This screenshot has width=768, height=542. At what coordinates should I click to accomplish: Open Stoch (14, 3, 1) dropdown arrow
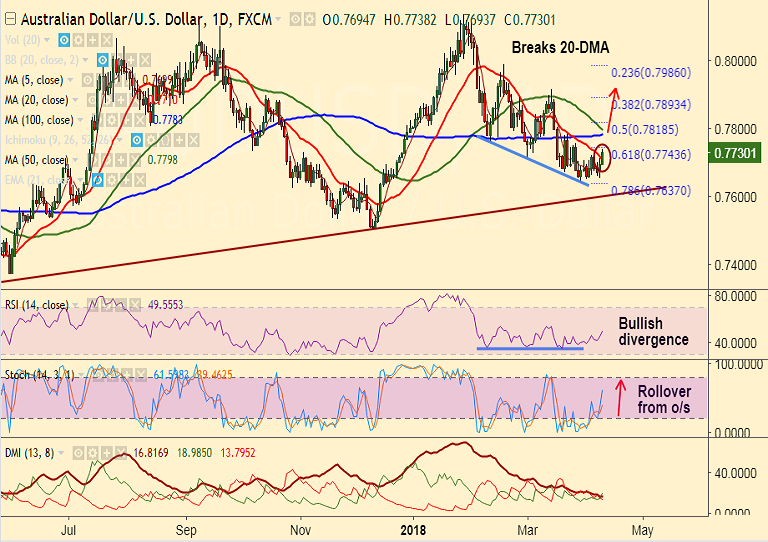[81, 375]
